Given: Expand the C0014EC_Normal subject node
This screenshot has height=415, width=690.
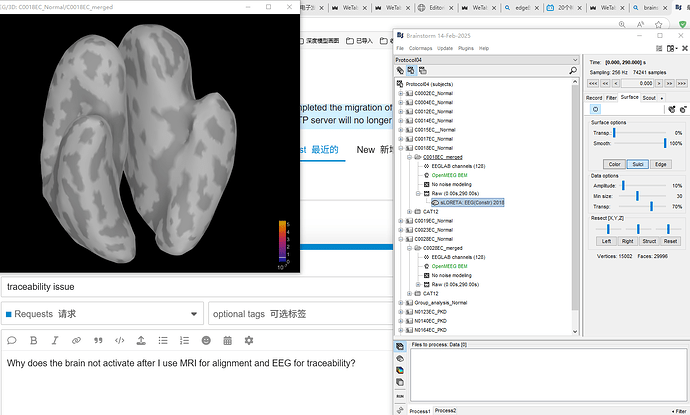Looking at the screenshot, I should [x=400, y=121].
